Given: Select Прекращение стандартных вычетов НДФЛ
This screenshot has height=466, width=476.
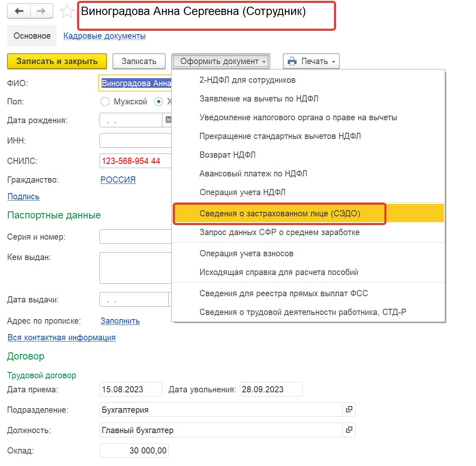Looking at the screenshot, I should click(308, 136).
